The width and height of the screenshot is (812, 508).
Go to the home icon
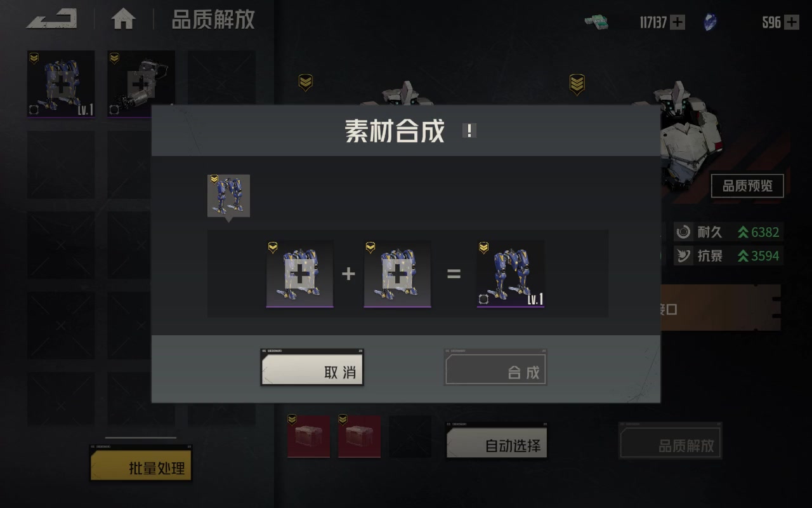123,19
